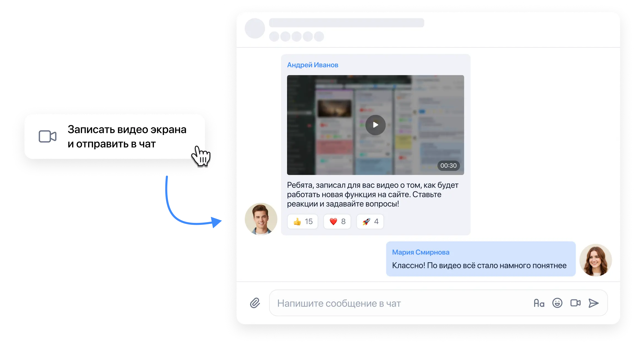Image resolution: width=644 pixels, height=346 pixels.
Task: Open the emoji picker smiley icon
Action: click(x=557, y=303)
